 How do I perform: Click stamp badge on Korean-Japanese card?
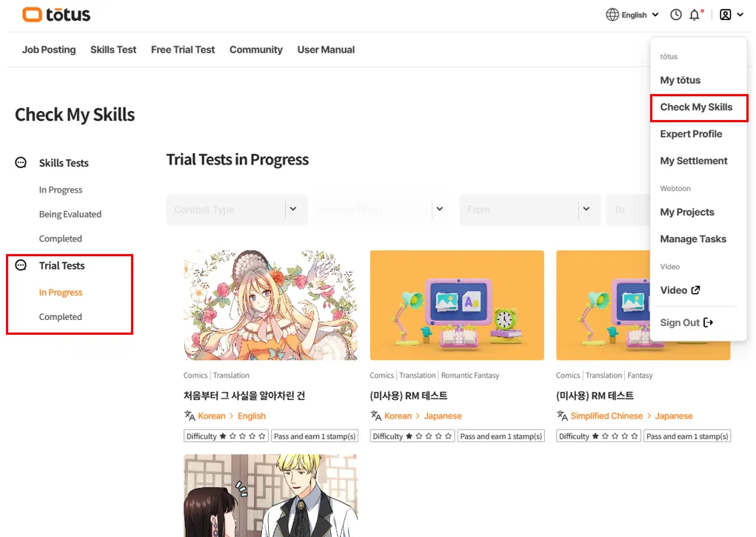501,436
